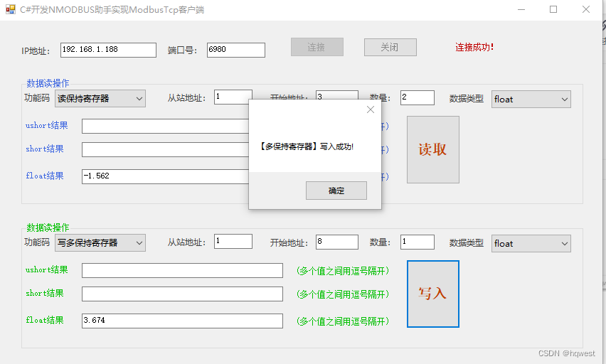This screenshot has height=364, width=606.
Task: Click the read float结果 field showing -1.562
Action: (x=165, y=176)
